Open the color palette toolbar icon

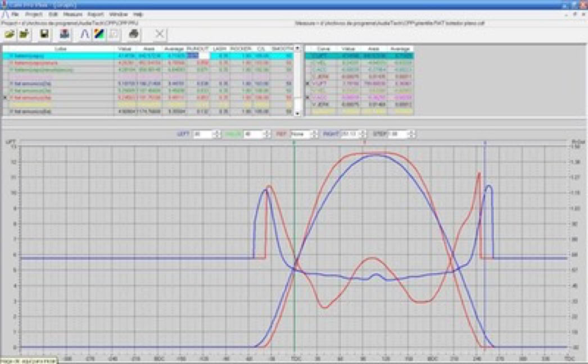[99, 34]
